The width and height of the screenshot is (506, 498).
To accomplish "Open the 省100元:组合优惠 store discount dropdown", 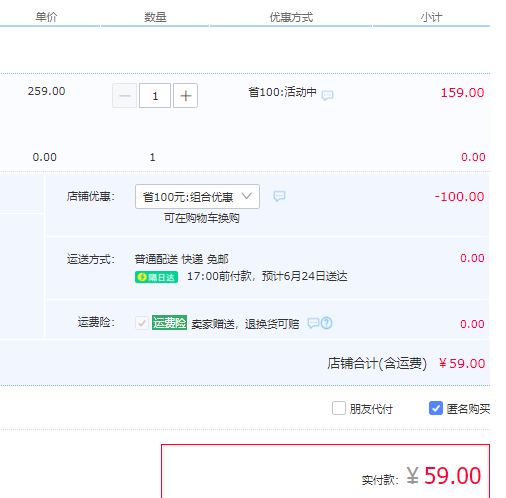I will [197, 197].
